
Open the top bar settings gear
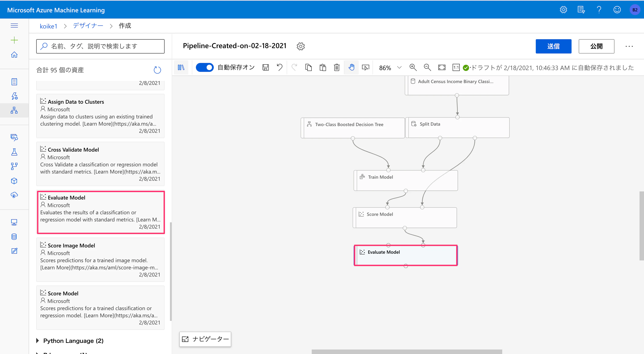coord(563,10)
